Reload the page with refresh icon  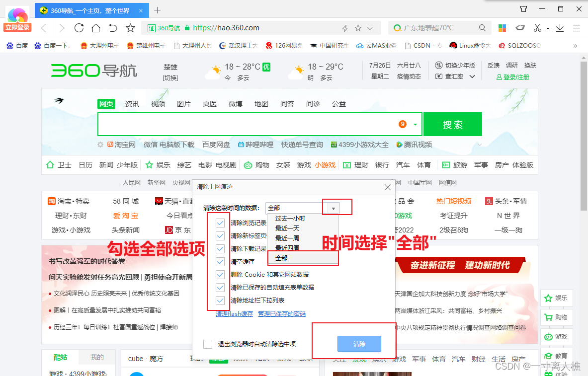pyautogui.click(x=79, y=28)
